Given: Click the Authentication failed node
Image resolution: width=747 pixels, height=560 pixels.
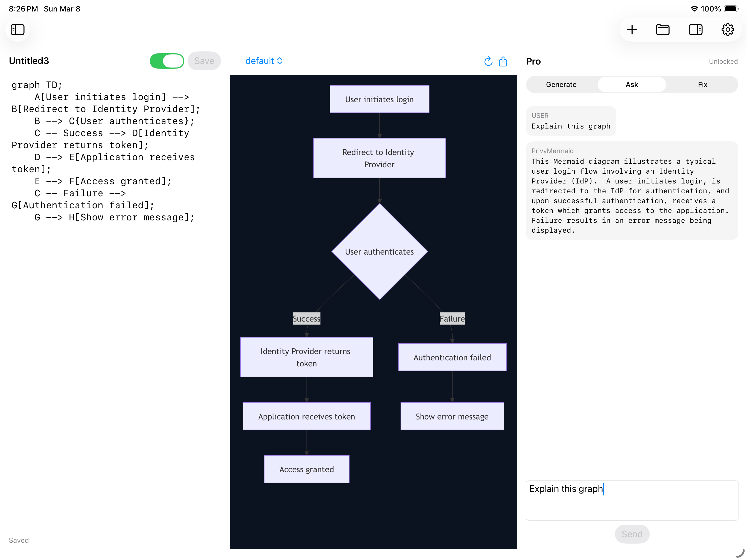Looking at the screenshot, I should 452,357.
